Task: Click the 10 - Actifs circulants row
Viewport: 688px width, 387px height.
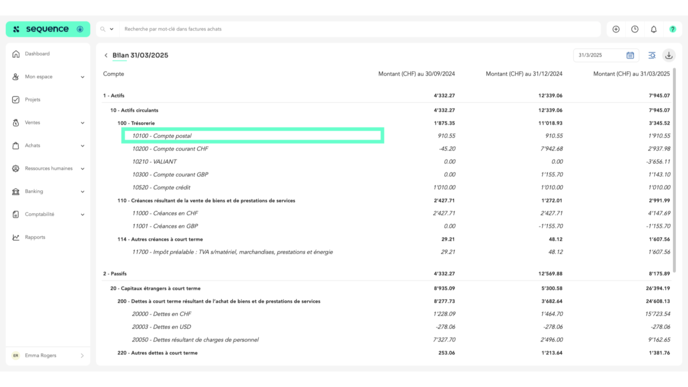Action: point(387,110)
